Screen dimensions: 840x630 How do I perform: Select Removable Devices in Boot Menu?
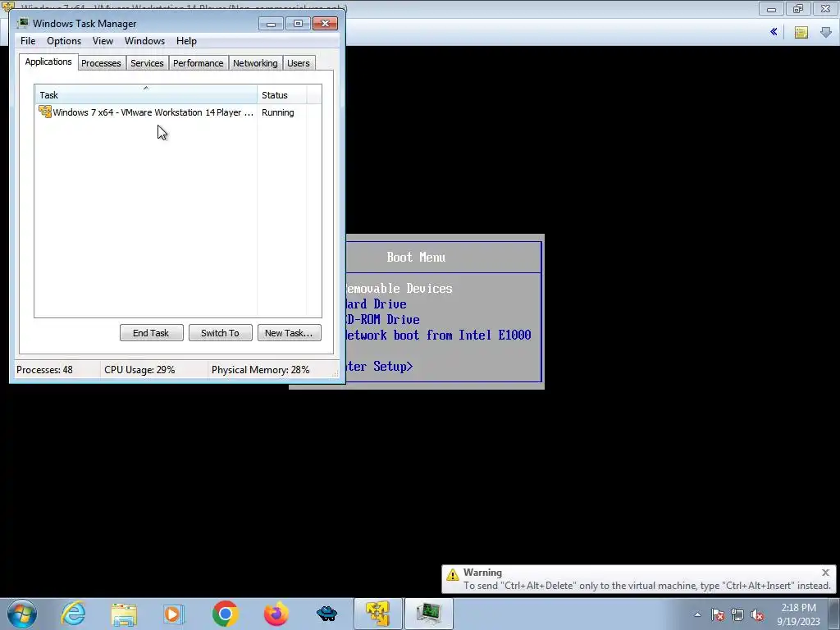pos(399,289)
